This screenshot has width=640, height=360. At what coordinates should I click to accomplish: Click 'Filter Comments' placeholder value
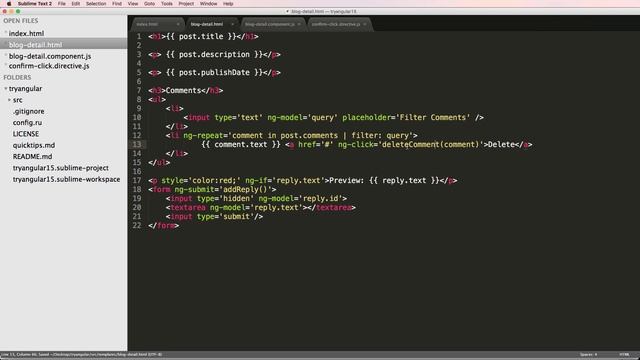click(x=432, y=118)
